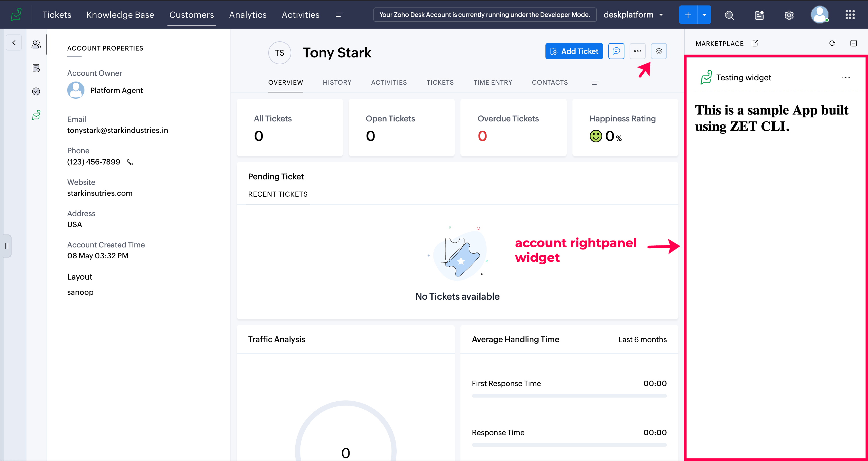Click the Happiness Rating card

pyautogui.click(x=625, y=127)
